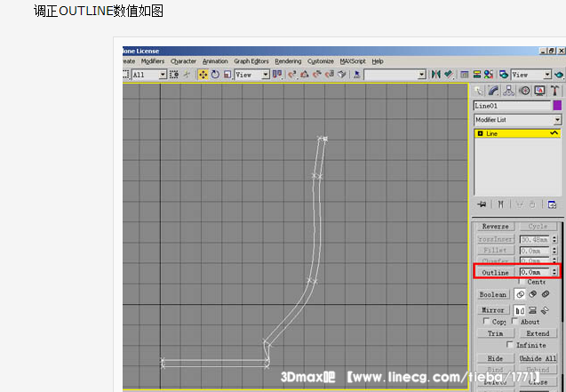The height and width of the screenshot is (392, 566).
Task: Open the Motion command panel tab
Action: click(x=524, y=91)
